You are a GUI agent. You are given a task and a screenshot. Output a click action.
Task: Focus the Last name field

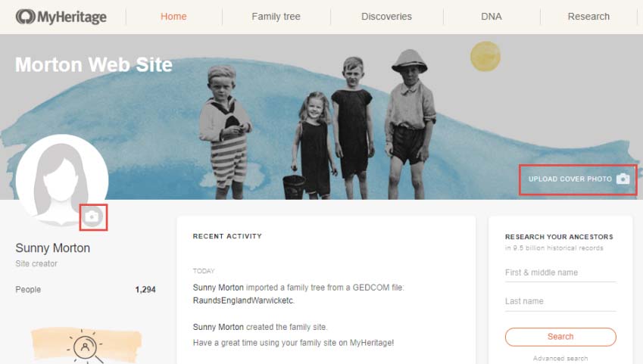point(560,301)
